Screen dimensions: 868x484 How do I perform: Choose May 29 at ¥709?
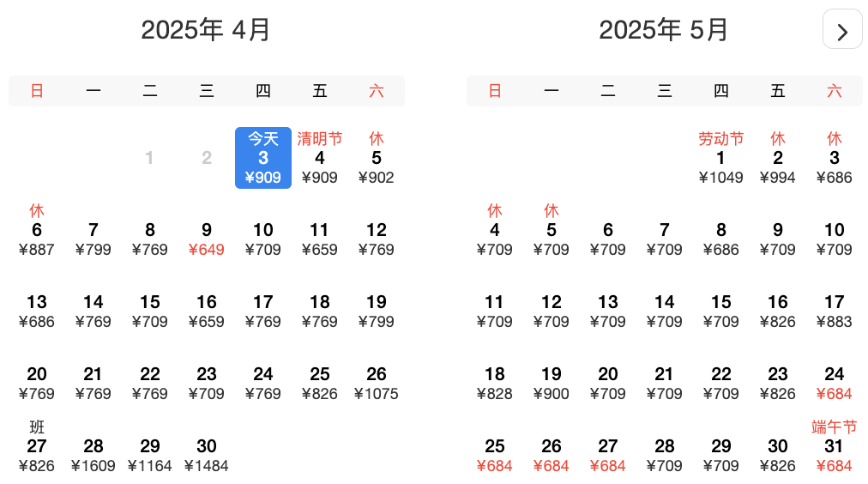[720, 455]
